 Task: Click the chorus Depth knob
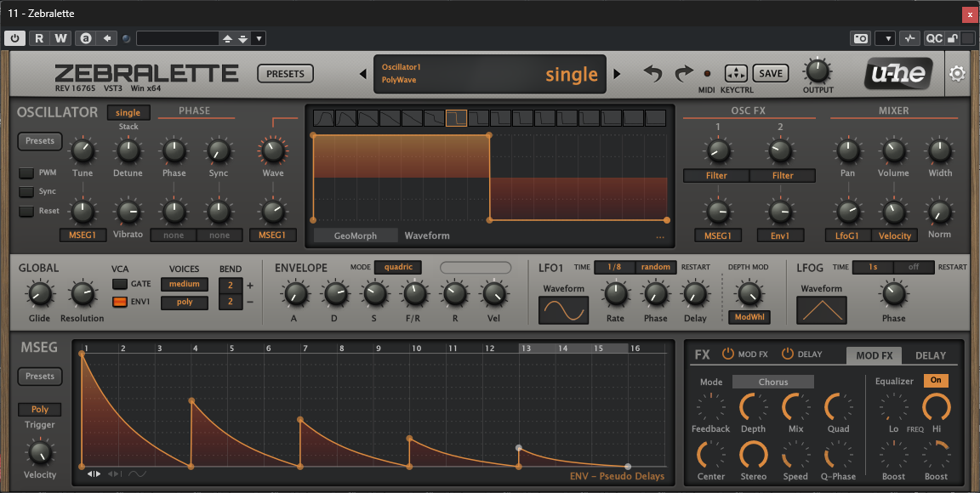coord(753,406)
